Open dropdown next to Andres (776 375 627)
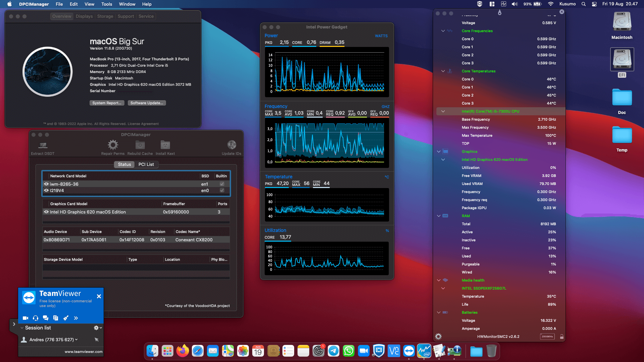644x362 pixels. (76, 340)
